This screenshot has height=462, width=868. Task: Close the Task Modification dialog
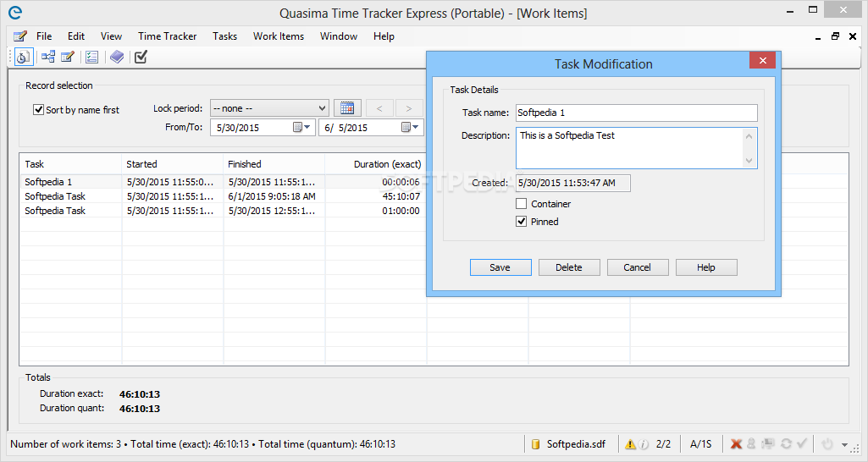point(763,60)
